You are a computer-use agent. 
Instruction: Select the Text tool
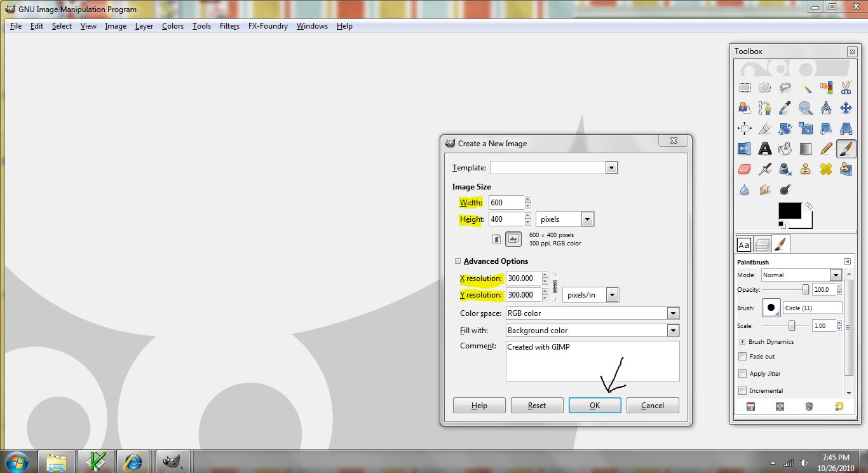point(765,149)
